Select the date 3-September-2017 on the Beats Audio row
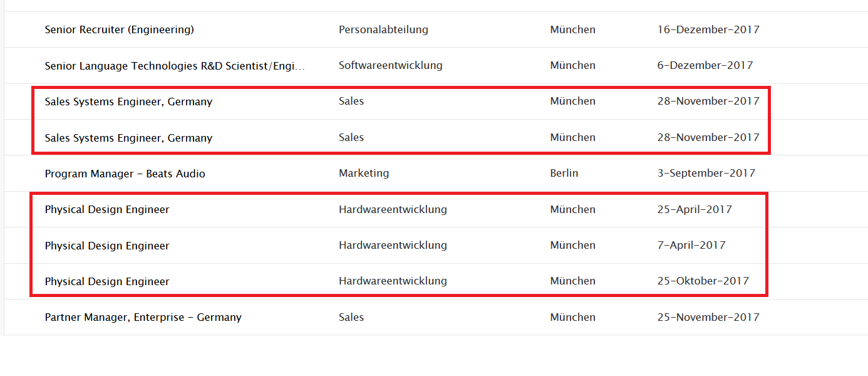The height and width of the screenshot is (376, 868). [706, 174]
